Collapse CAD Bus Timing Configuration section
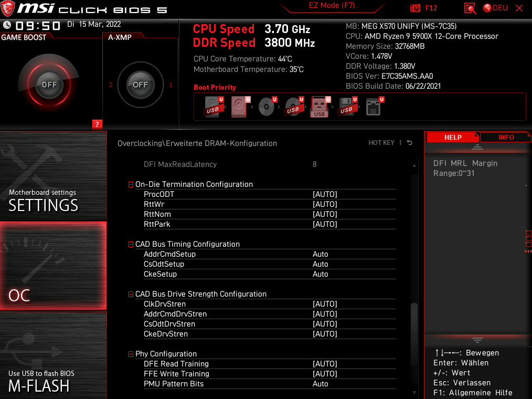 (131, 244)
